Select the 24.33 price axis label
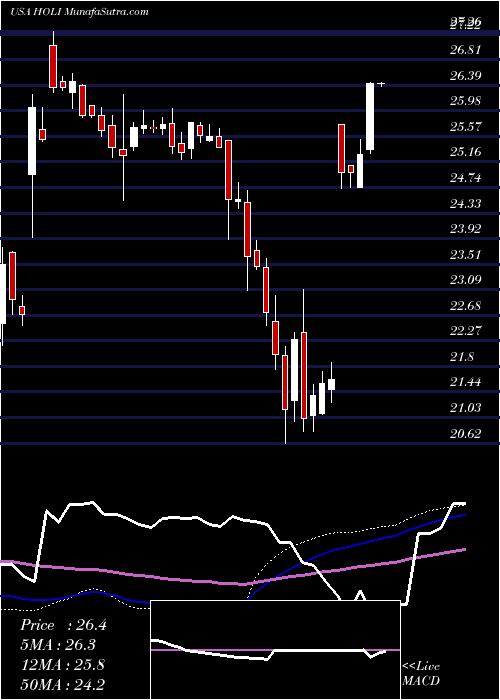 [x=466, y=204]
